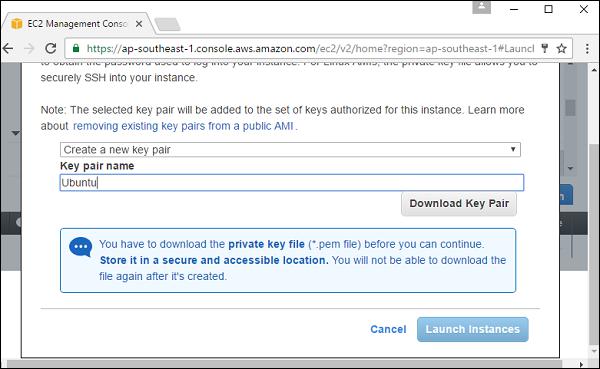
Task: Click the blue speech-bubble info icon
Action: pyautogui.click(x=80, y=247)
